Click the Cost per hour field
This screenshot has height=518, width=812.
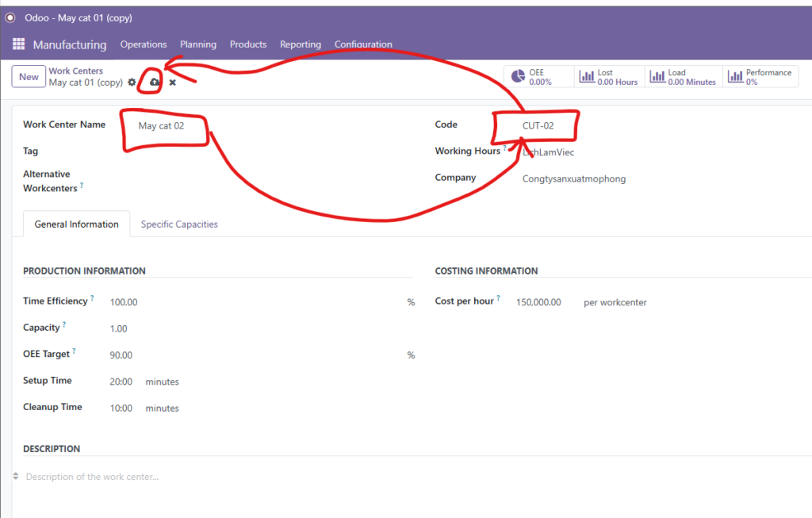538,302
